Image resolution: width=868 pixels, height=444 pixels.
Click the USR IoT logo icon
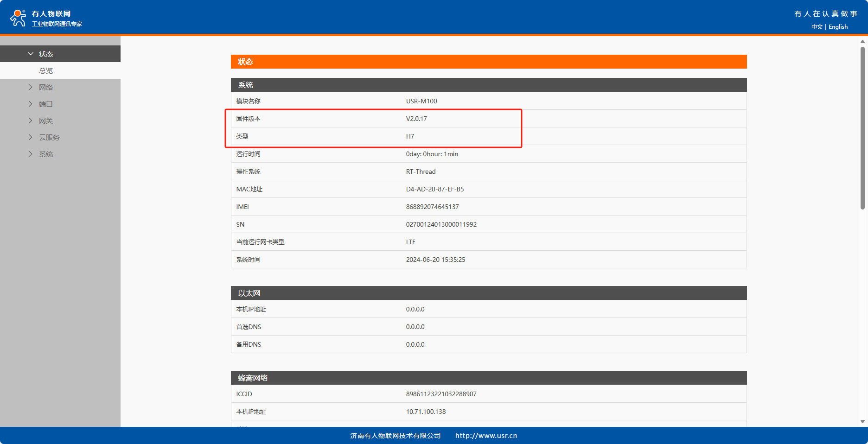tap(18, 18)
